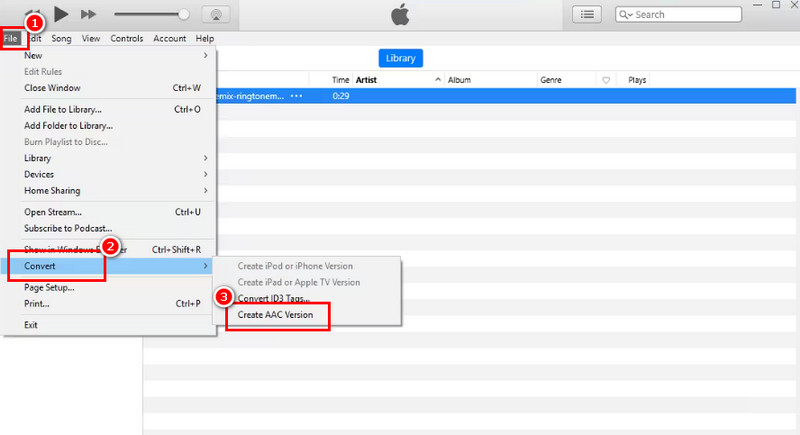Open the View menu
The width and height of the screenshot is (800, 435).
(91, 38)
